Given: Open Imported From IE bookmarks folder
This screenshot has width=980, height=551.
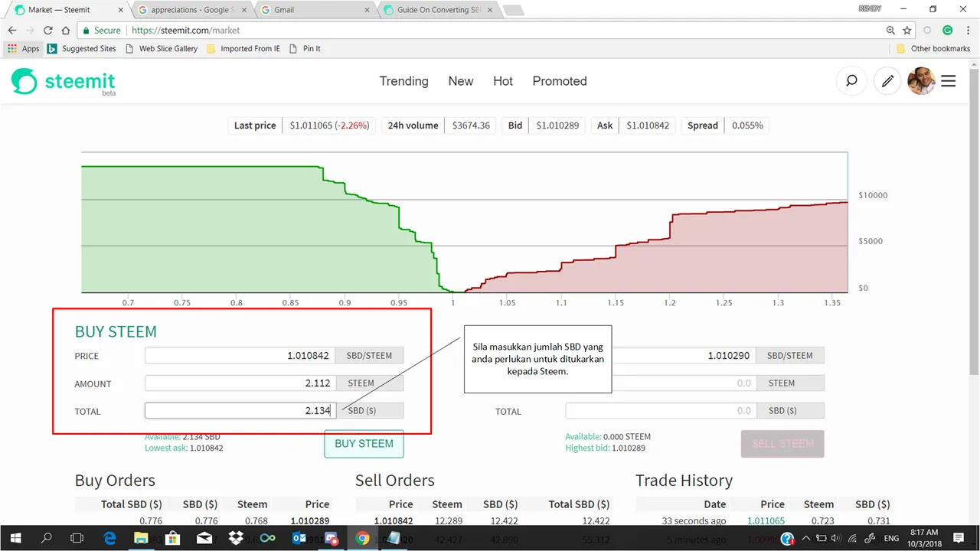Looking at the screenshot, I should pyautogui.click(x=243, y=48).
